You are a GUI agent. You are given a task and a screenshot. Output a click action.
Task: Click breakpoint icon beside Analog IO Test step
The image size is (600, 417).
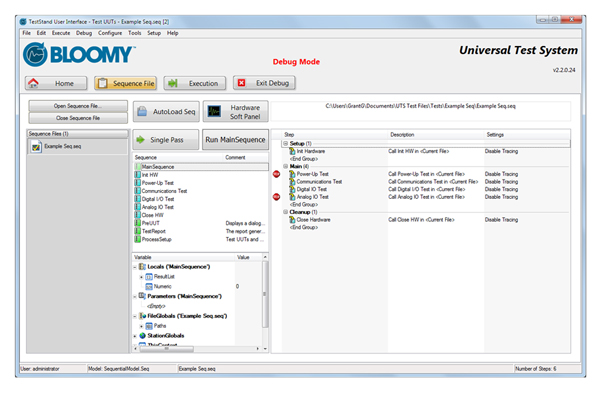(276, 197)
